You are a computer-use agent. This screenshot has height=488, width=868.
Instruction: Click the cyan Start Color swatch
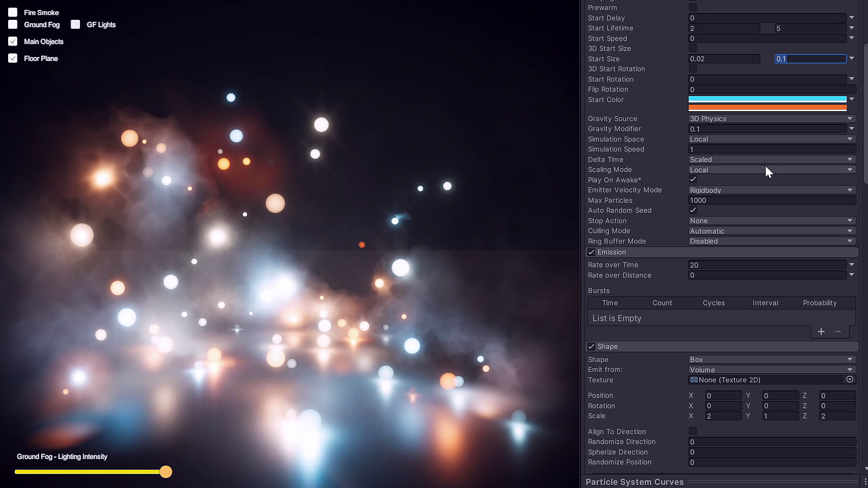pyautogui.click(x=767, y=99)
